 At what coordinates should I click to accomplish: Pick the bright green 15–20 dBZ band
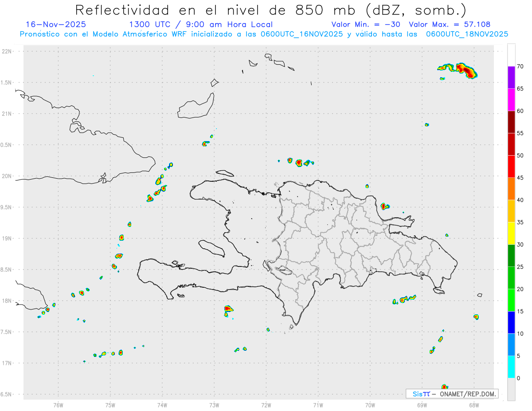coord(511,300)
